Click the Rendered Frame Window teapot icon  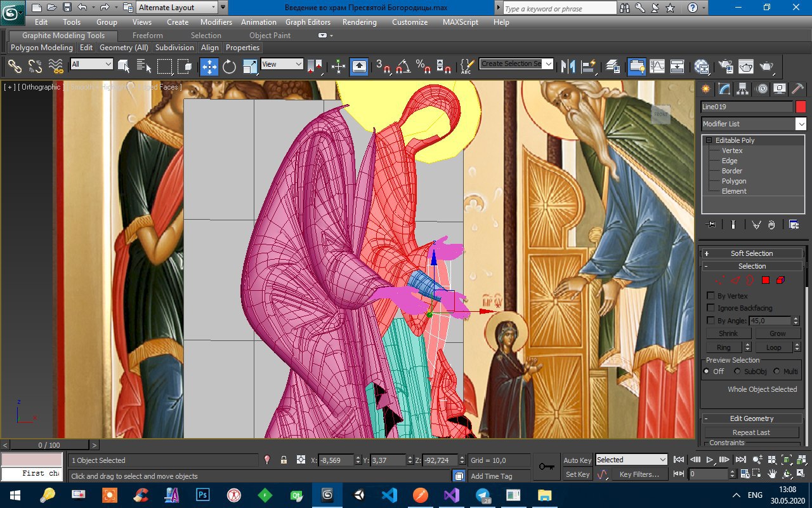pyautogui.click(x=746, y=65)
